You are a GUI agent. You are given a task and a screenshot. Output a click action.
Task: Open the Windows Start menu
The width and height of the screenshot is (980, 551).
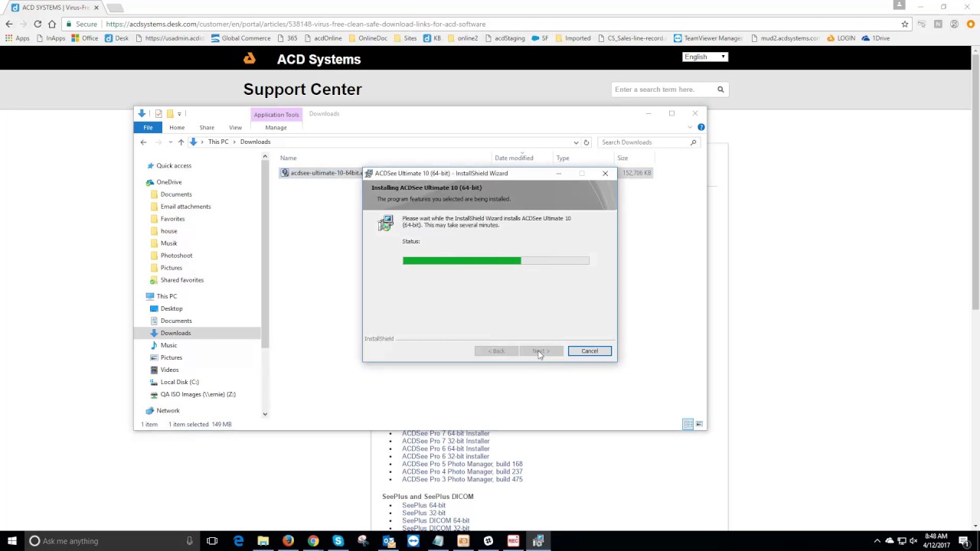pos(11,541)
